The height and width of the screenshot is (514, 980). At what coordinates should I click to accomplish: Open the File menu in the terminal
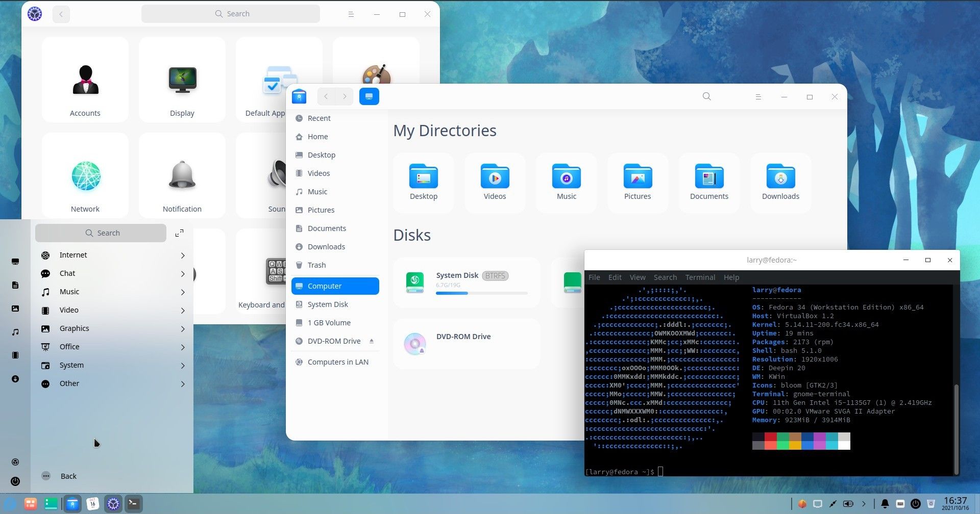coord(594,277)
